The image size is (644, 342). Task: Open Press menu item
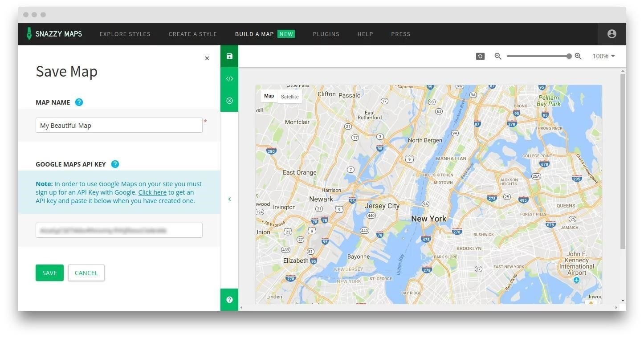pos(400,34)
